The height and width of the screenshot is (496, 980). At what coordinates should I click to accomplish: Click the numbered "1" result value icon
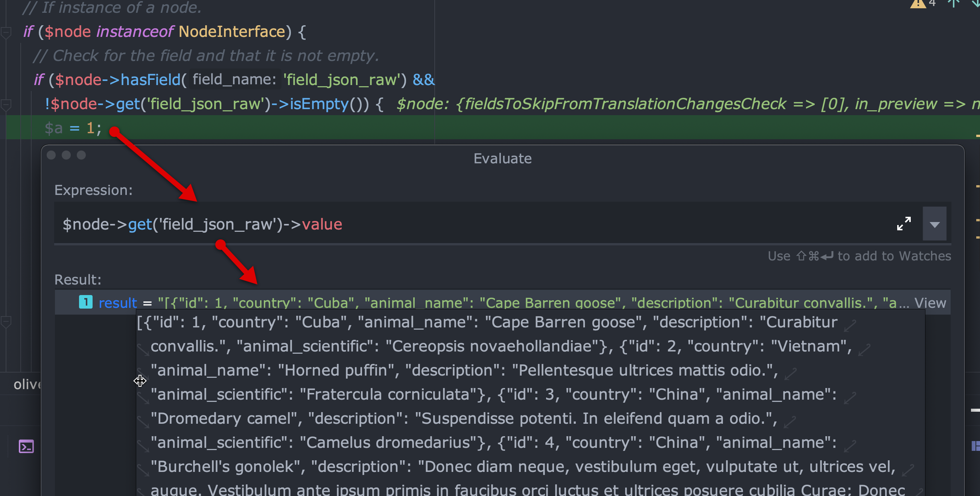[86, 303]
